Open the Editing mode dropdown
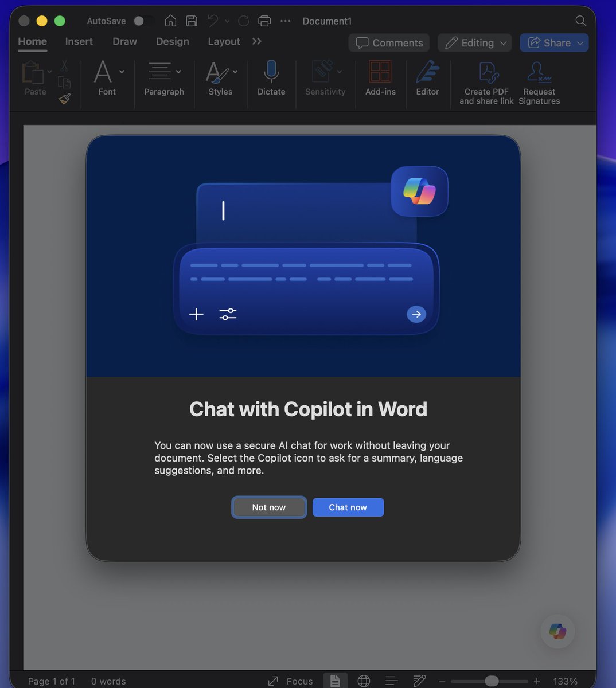 [x=475, y=43]
